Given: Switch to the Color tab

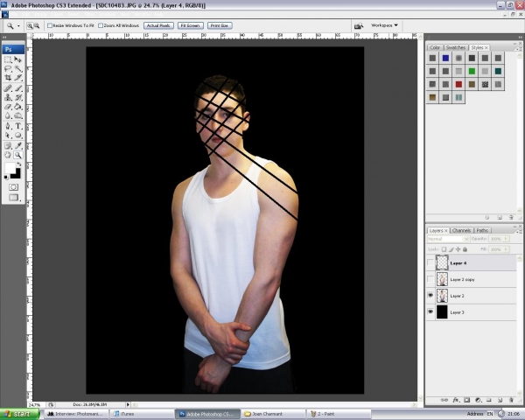Looking at the screenshot, I should point(435,47).
